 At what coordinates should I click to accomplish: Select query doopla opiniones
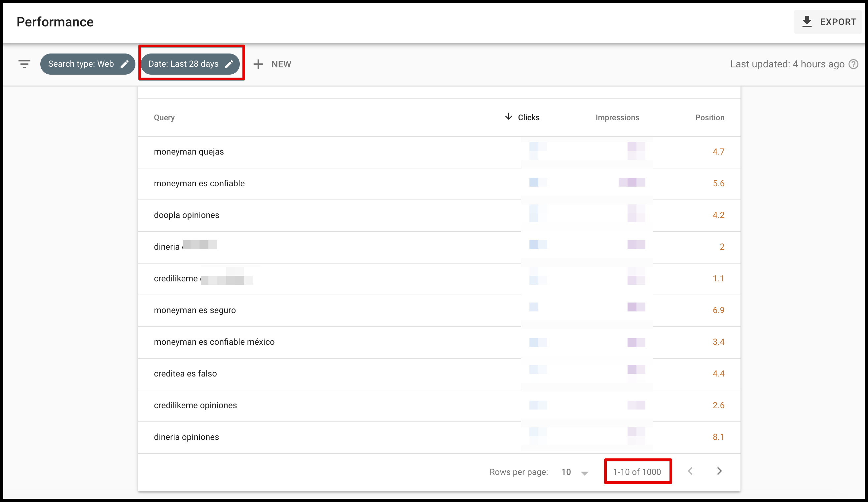[x=187, y=215]
